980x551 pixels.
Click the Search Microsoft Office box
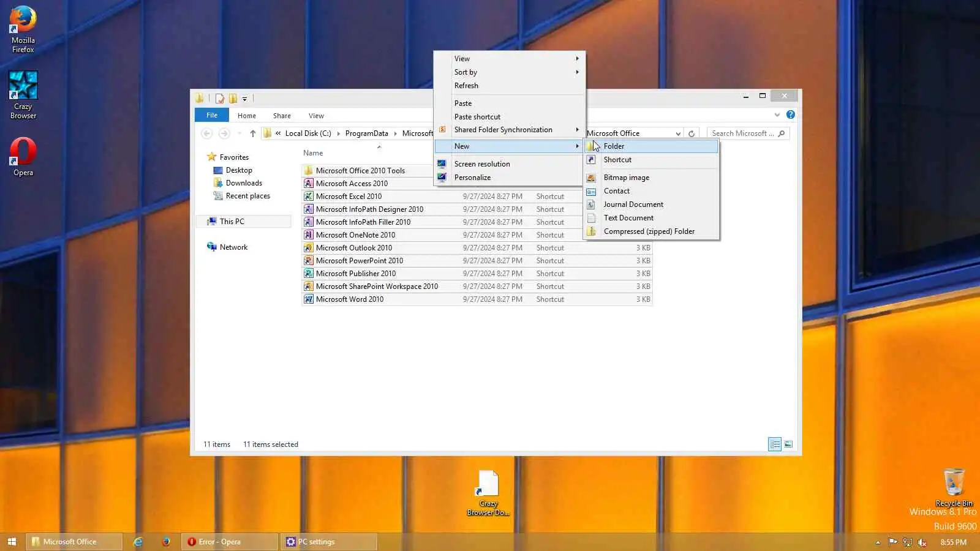[748, 133]
